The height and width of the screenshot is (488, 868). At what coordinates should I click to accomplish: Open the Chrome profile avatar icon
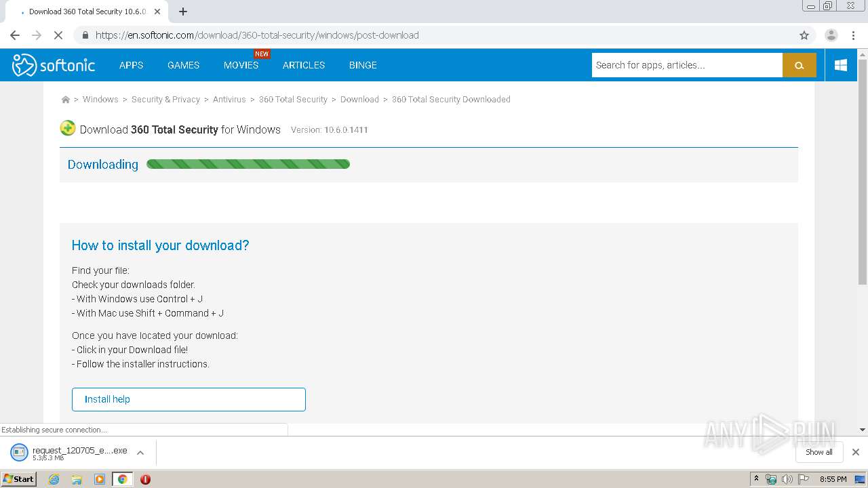(831, 35)
